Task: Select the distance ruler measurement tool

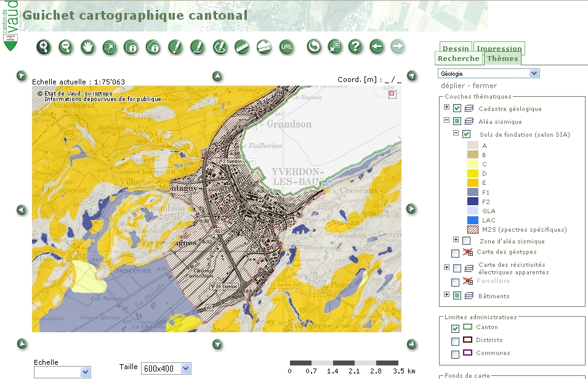Action: coord(241,47)
